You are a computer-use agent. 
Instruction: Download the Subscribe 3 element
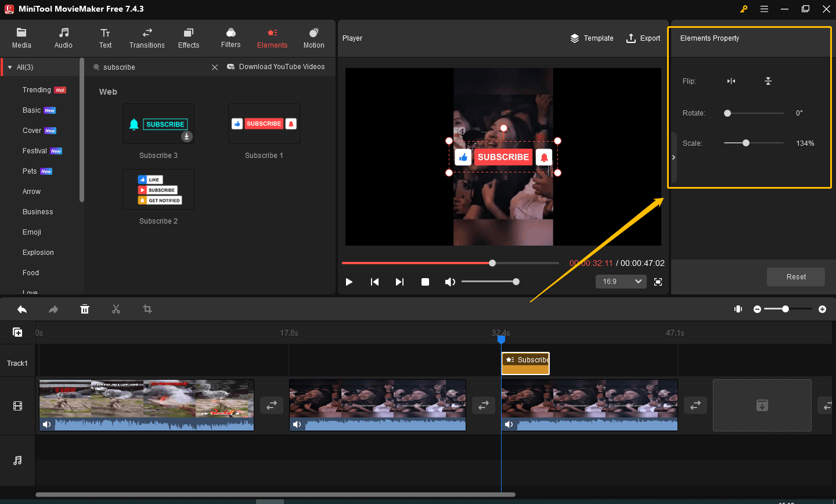click(x=187, y=136)
